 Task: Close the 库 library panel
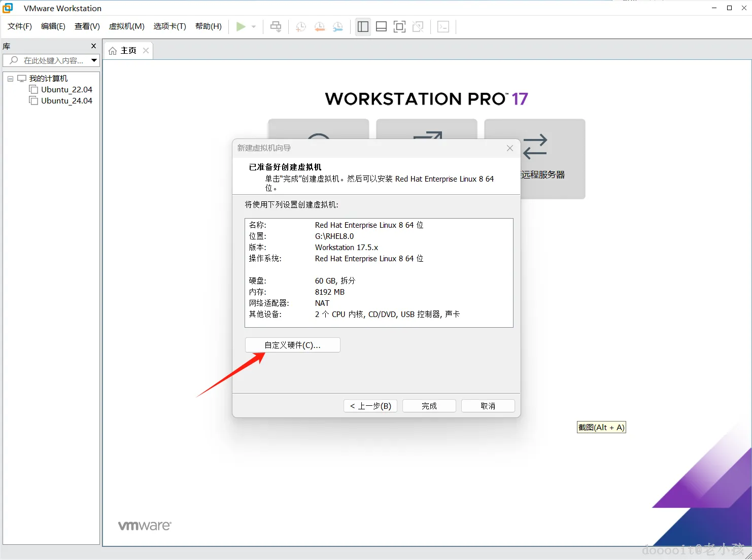[93, 46]
